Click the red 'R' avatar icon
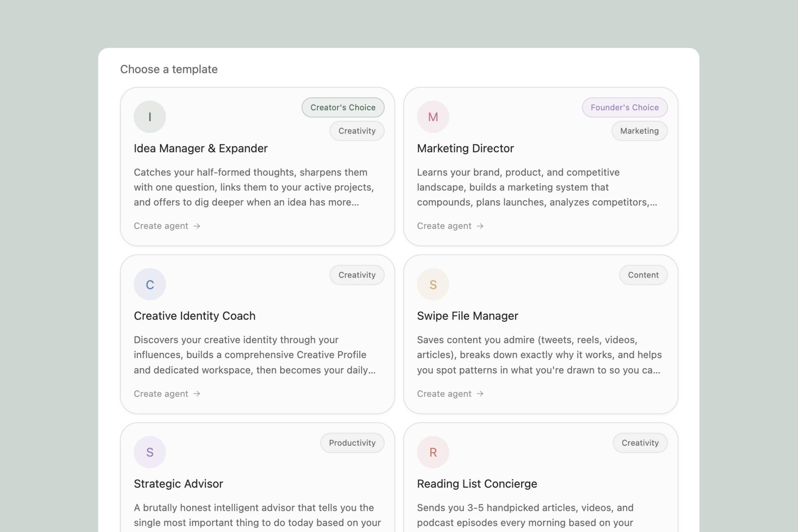Image resolution: width=798 pixels, height=532 pixels. pos(433,452)
